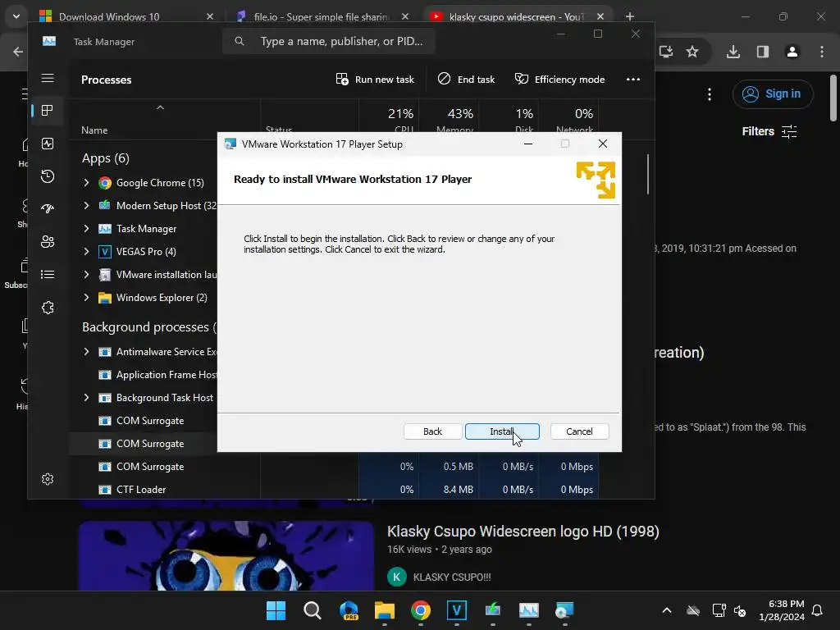Expand VEGAS Pro (4) process group
The image size is (840, 630).
86,252
